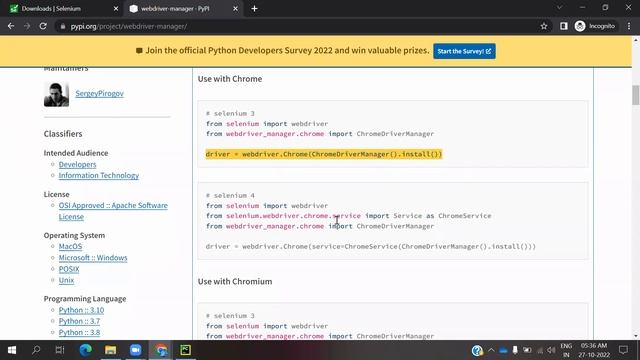The width and height of the screenshot is (640, 360).
Task: Show hidden system tray icons
Action: [x=491, y=350]
